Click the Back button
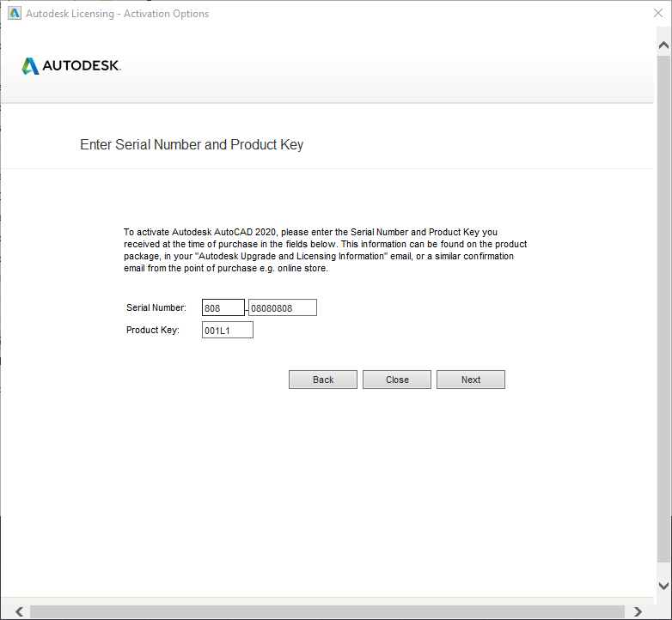The width and height of the screenshot is (672, 620). click(323, 380)
